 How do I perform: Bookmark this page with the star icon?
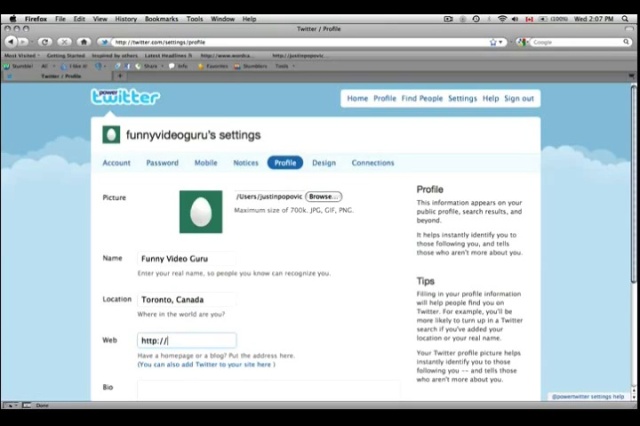(x=493, y=42)
